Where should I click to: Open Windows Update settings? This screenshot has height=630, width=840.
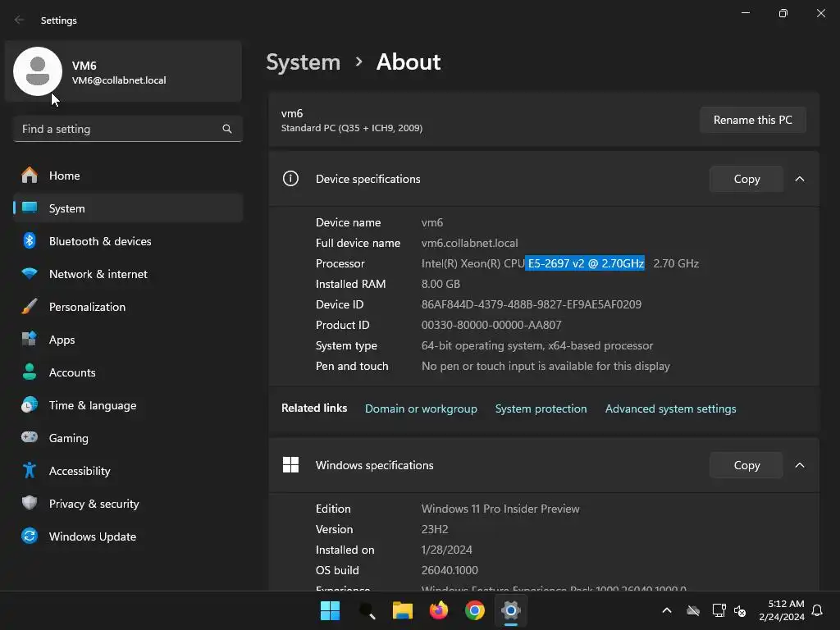coord(127,536)
